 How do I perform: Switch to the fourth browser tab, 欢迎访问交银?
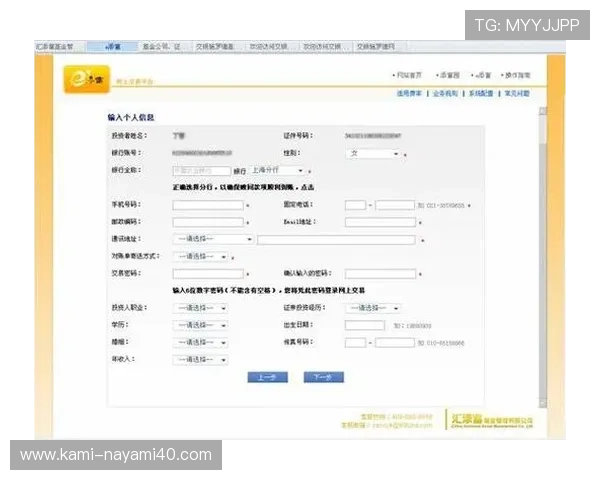pos(271,47)
